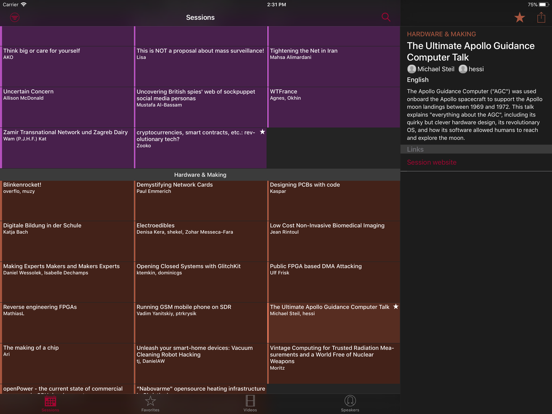Open session Running GSM mobile phone on SDR
The height and width of the screenshot is (414, 552).
(x=200, y=323)
